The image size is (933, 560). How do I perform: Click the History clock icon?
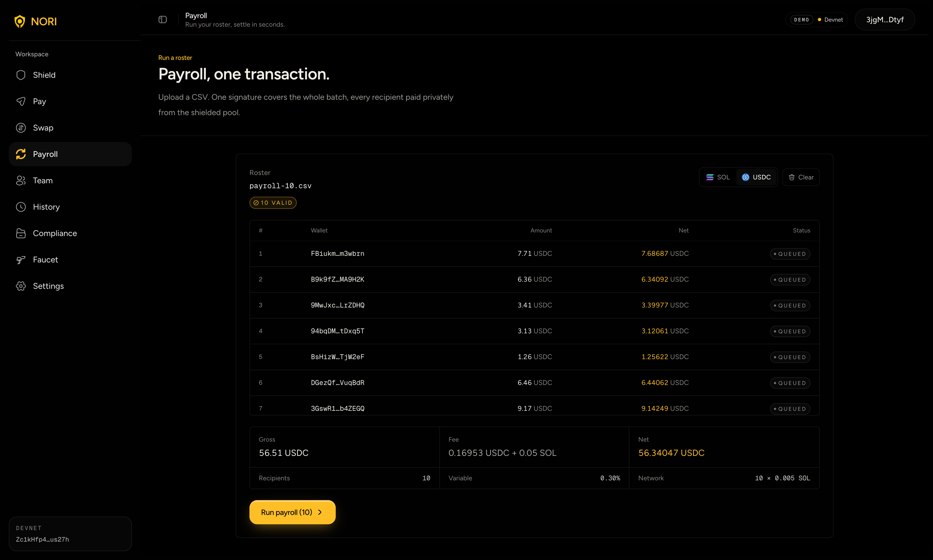(21, 207)
